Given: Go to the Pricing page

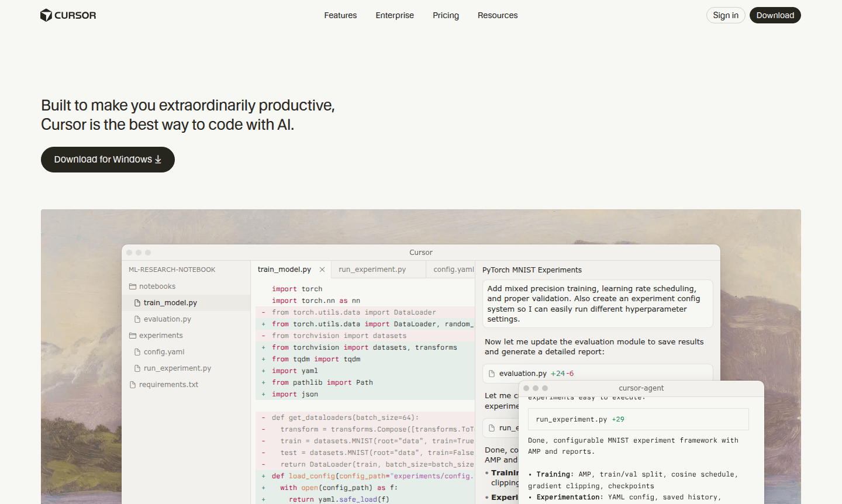Looking at the screenshot, I should [x=446, y=15].
